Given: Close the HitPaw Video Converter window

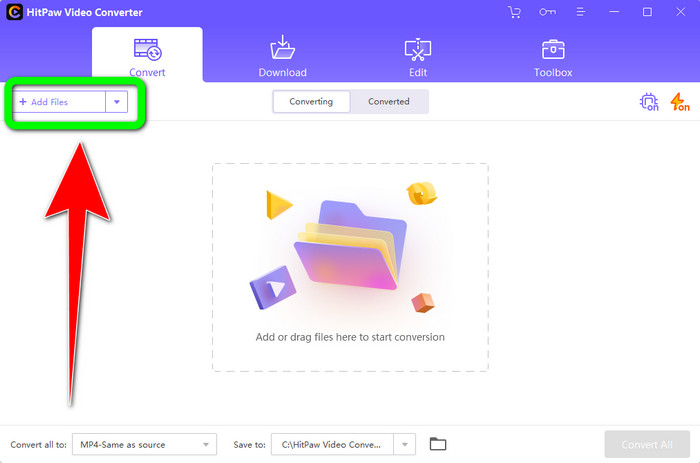Looking at the screenshot, I should [680, 12].
